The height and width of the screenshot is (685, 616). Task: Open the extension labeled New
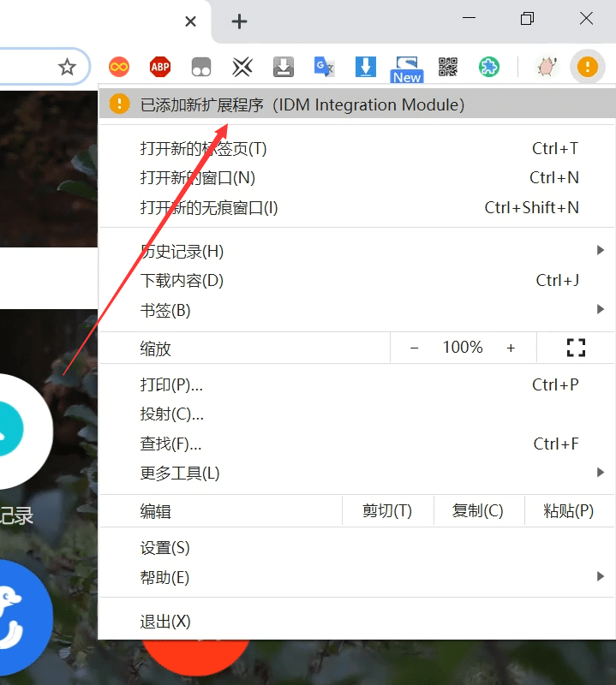tap(407, 69)
